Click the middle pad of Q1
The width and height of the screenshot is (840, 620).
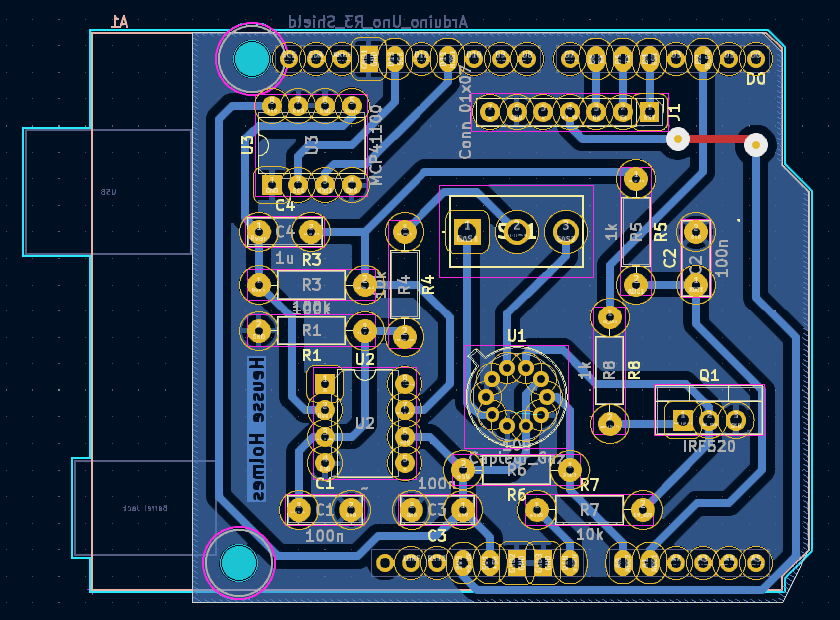709,421
